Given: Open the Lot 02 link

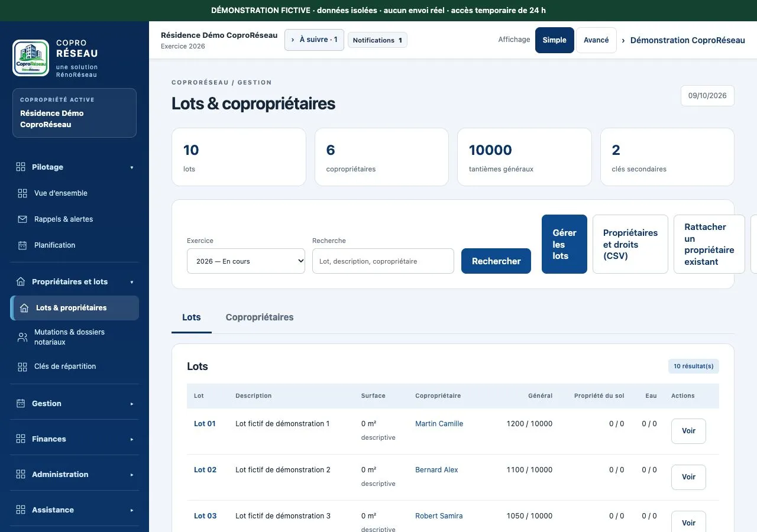Looking at the screenshot, I should tap(205, 470).
